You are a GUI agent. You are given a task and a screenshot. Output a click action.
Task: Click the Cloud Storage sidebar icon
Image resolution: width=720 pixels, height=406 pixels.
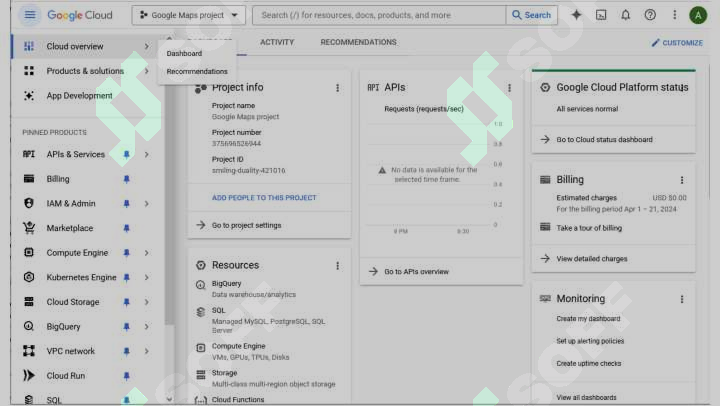[x=29, y=302]
